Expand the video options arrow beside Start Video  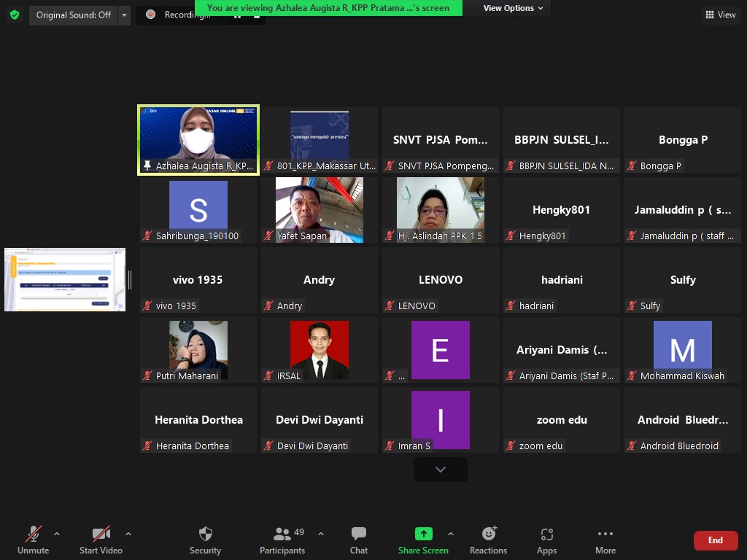coord(128,534)
